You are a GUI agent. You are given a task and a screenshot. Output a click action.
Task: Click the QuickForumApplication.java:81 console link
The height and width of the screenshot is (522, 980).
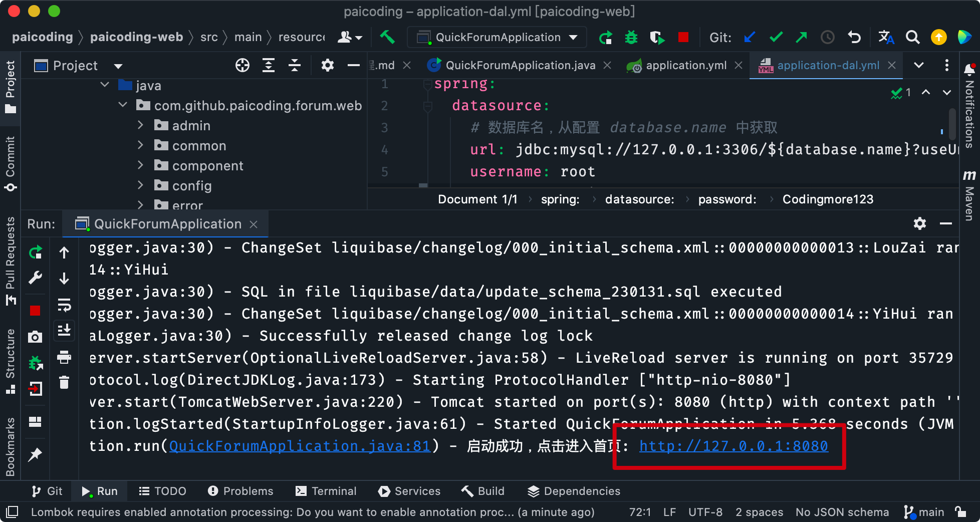tap(300, 446)
